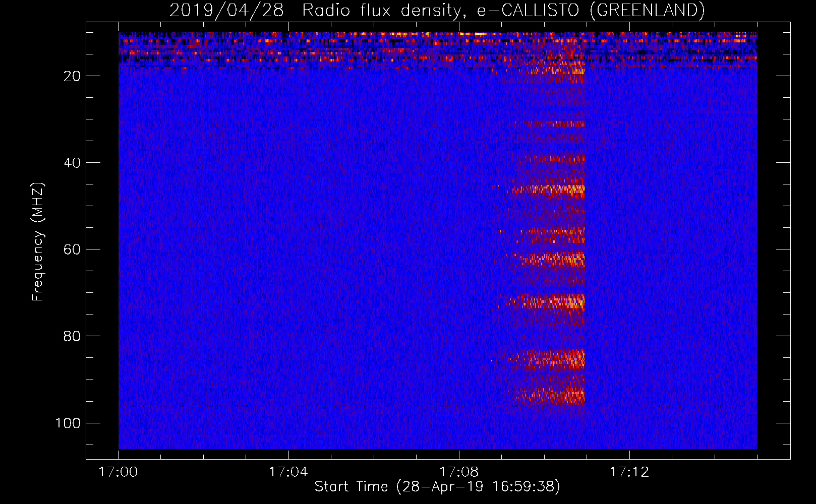Click the 17:12 time tick label
Image resolution: width=816 pixels, height=504 pixels.
(629, 472)
